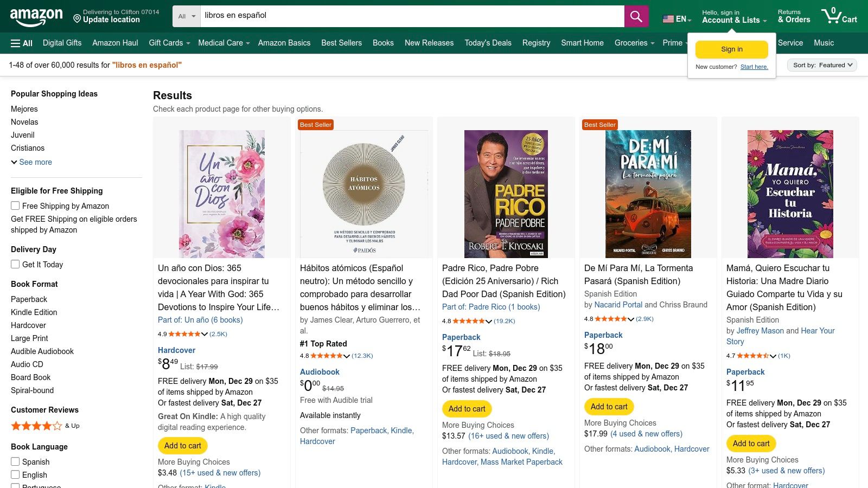Enable Free Shipping by Amazon filter
Viewport: 868px width, 488px height.
[15, 206]
